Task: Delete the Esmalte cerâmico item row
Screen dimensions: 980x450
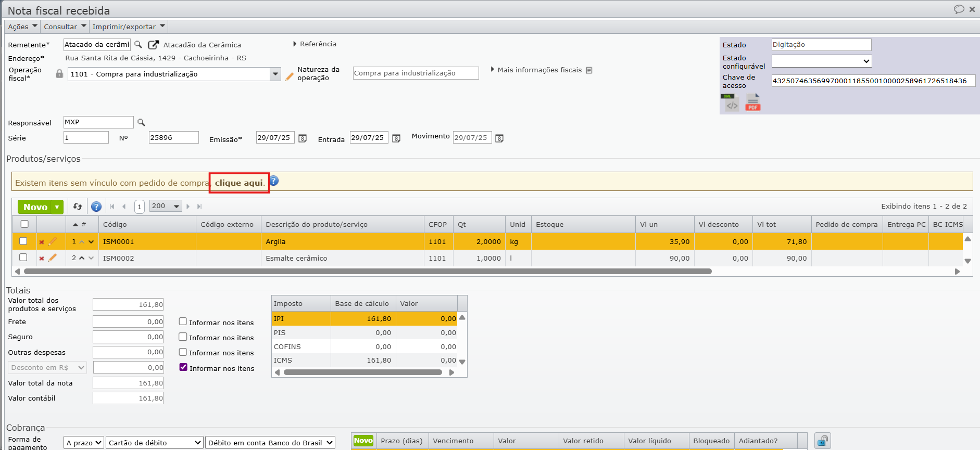Action: tap(42, 259)
